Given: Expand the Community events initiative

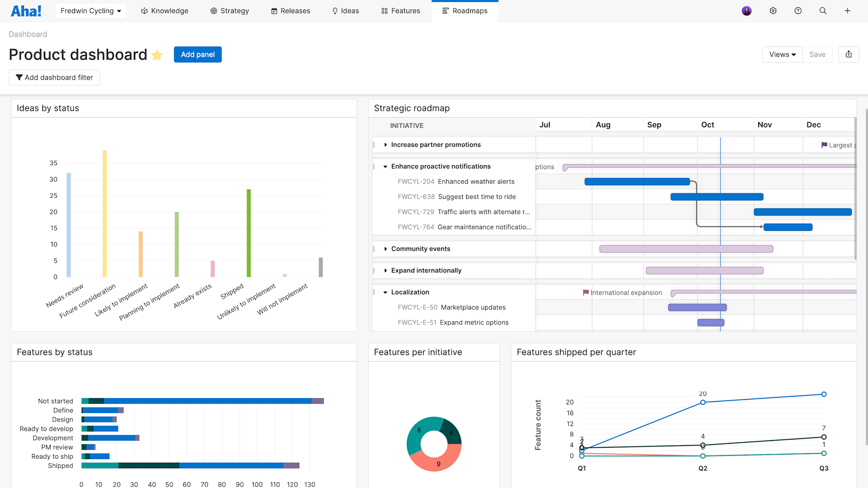Looking at the screenshot, I should point(386,249).
